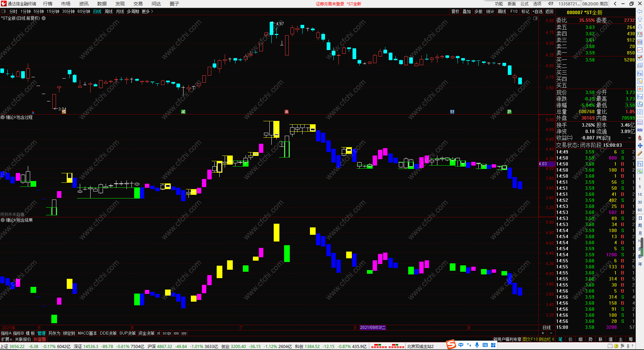This screenshot has height=350, width=644.
Task: Click the 复权 button
Action: tap(455, 11)
